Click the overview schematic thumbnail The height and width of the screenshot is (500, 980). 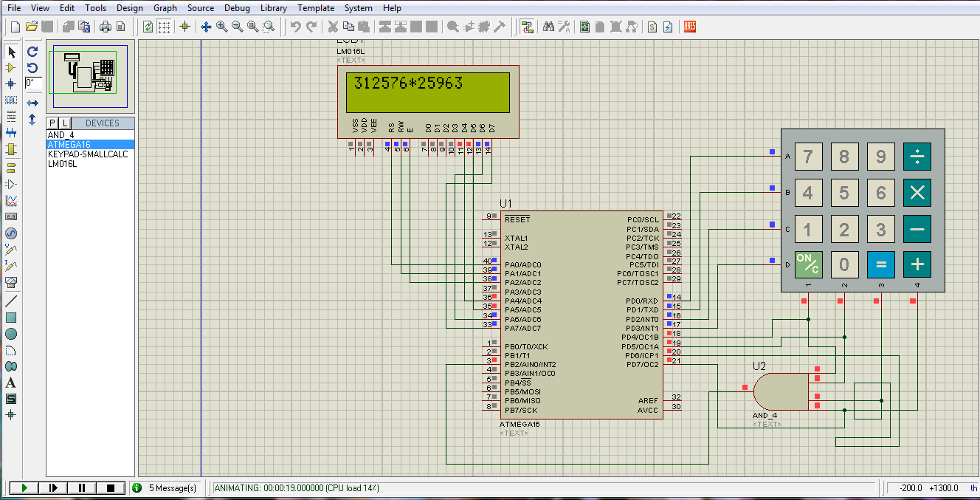tap(90, 75)
